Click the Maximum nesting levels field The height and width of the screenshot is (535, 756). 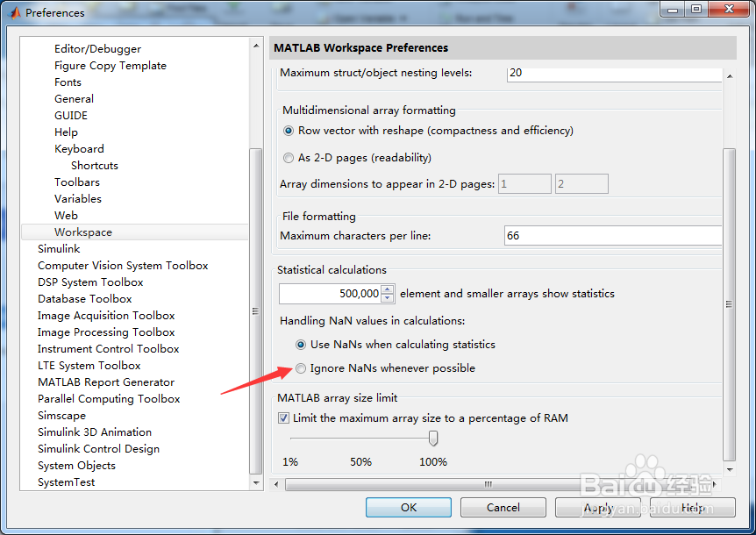[x=614, y=75]
